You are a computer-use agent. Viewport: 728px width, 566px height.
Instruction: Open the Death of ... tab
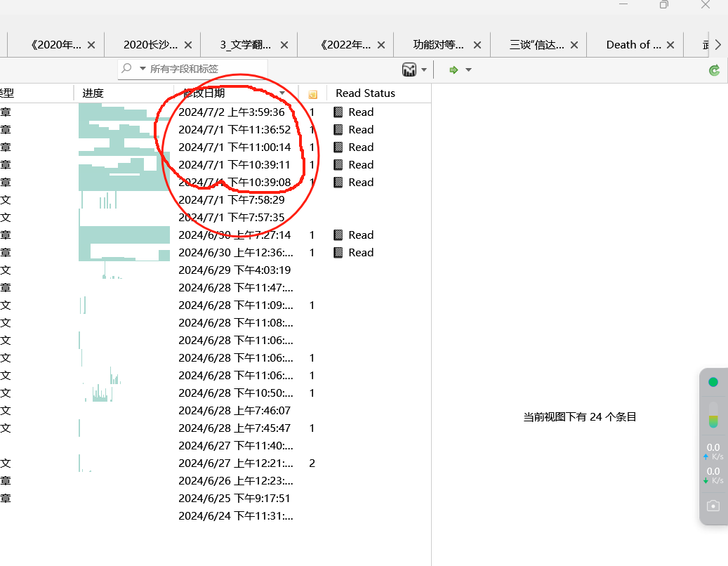click(634, 45)
